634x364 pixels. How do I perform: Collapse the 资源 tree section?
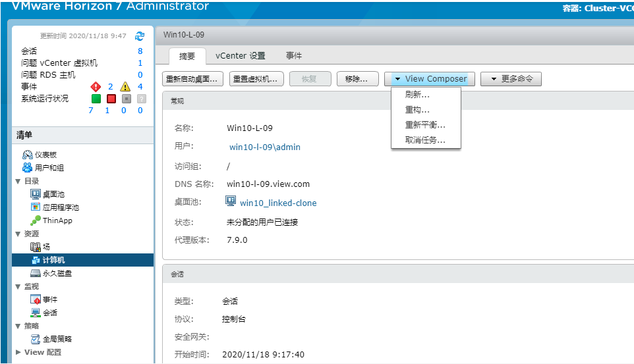coord(18,234)
